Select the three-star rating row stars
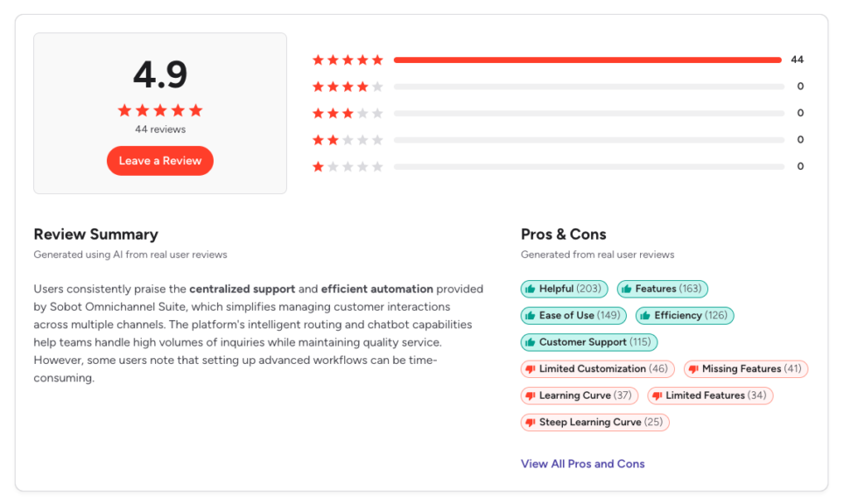844x504 pixels. click(348, 114)
